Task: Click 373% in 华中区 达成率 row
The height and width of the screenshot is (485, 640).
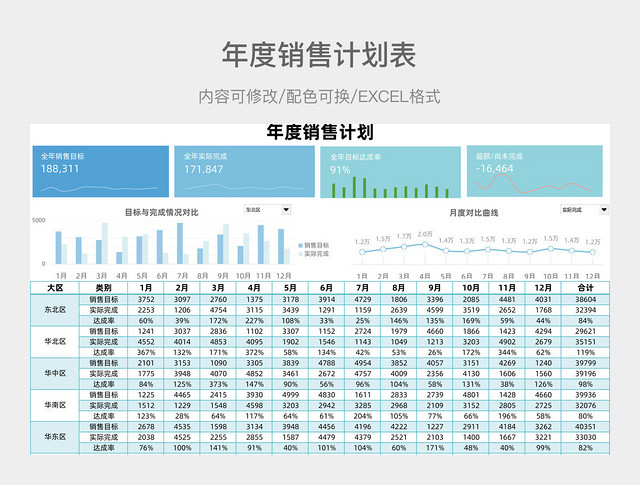Action: tap(218, 384)
